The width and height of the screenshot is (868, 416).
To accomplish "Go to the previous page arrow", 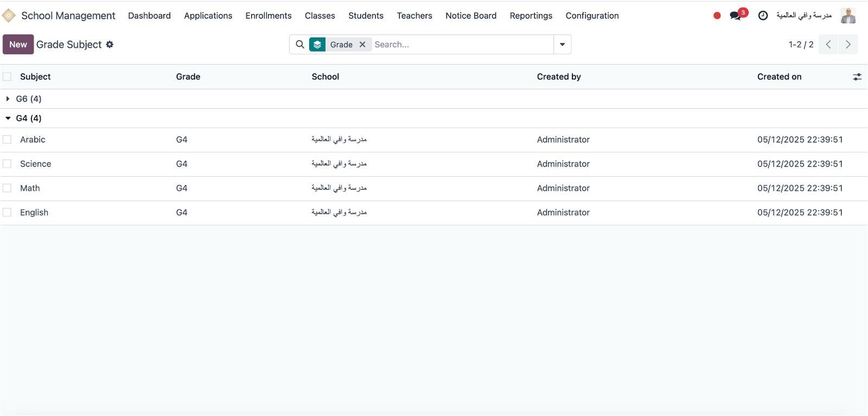I will click(828, 44).
